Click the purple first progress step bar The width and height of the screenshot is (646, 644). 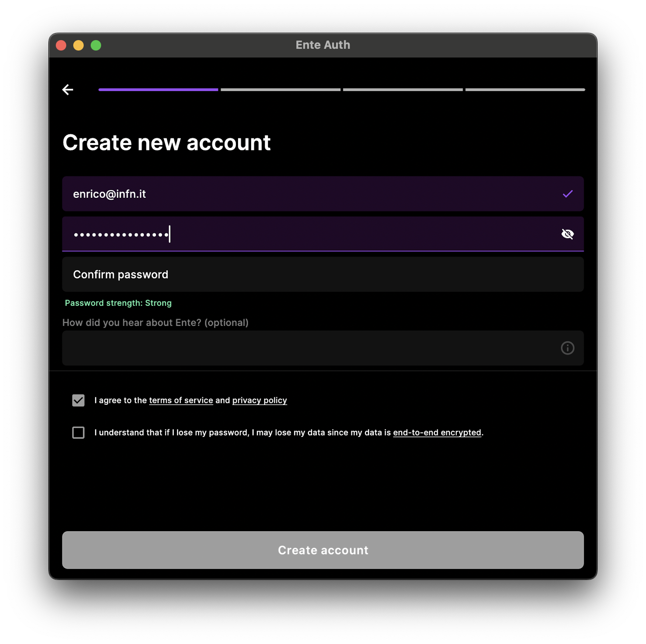click(x=158, y=90)
